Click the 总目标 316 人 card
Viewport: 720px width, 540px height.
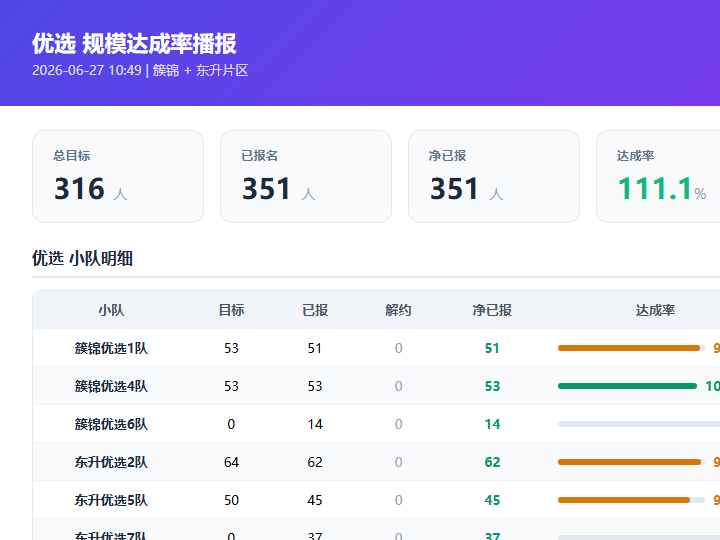pos(118,176)
